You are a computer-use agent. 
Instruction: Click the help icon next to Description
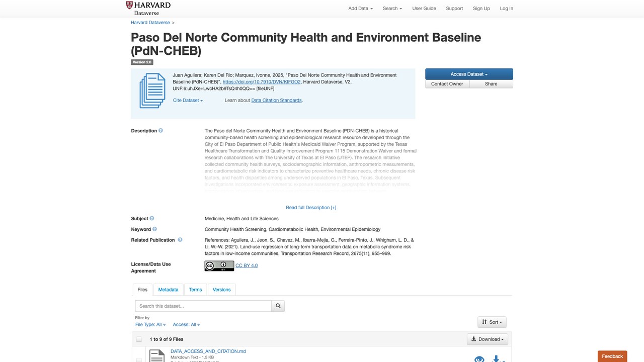[x=161, y=131]
